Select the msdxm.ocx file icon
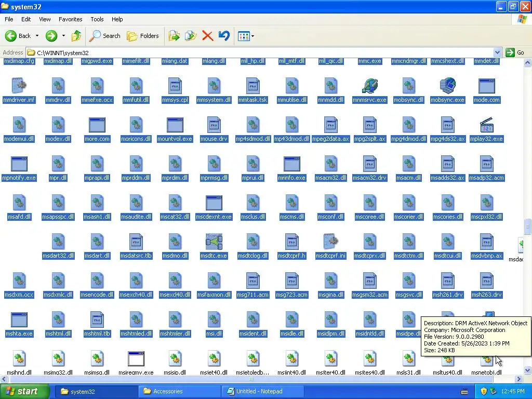The image size is (532, 399). click(19, 280)
